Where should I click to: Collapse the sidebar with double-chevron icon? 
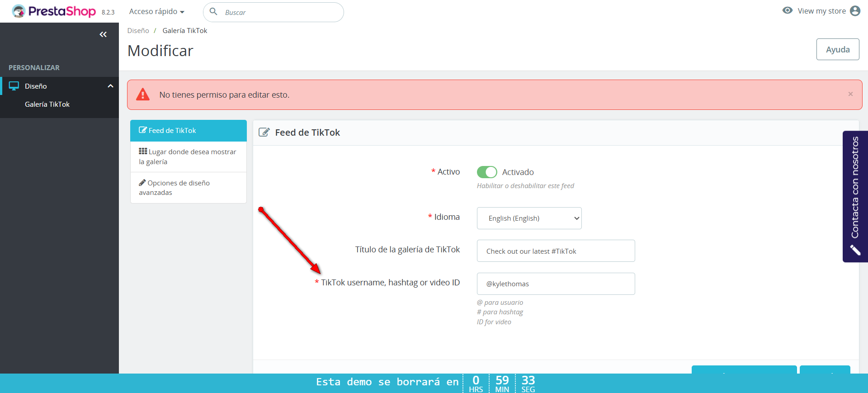pyautogui.click(x=103, y=34)
